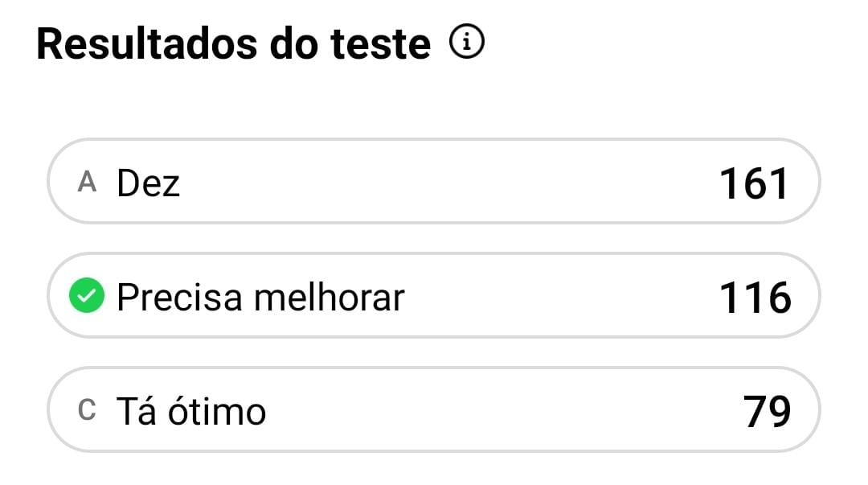Click the letter C option marker
The image size is (868, 485).
tap(87, 411)
